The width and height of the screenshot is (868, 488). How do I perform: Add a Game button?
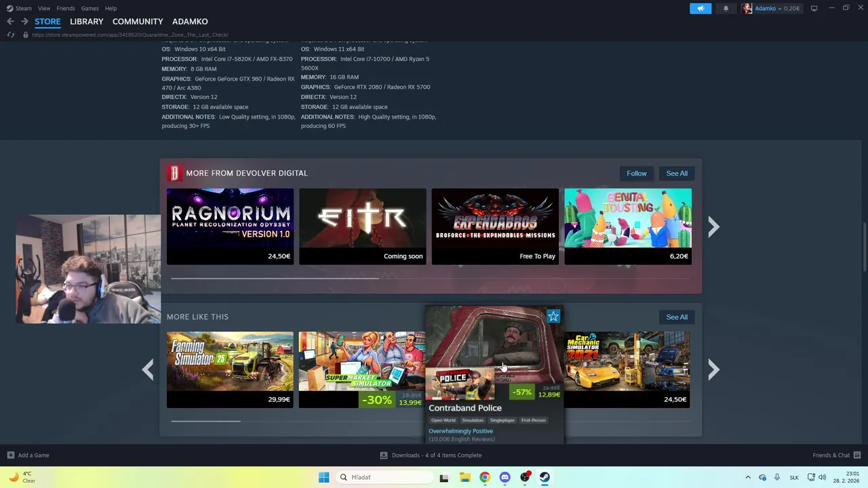(28, 455)
